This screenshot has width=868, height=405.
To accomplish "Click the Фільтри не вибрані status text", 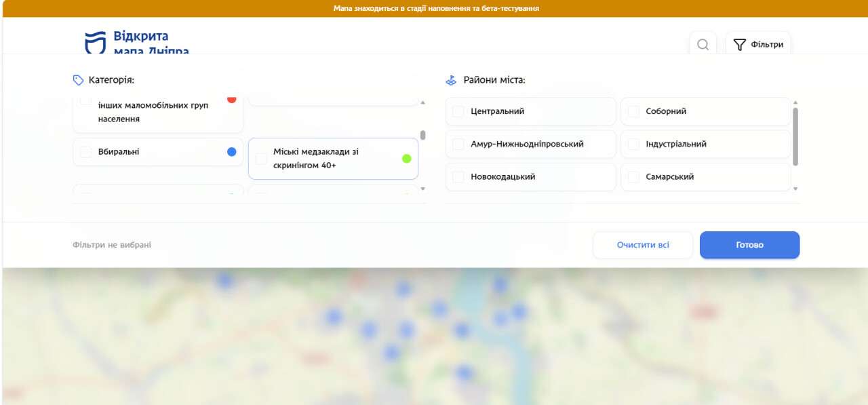I will click(112, 245).
